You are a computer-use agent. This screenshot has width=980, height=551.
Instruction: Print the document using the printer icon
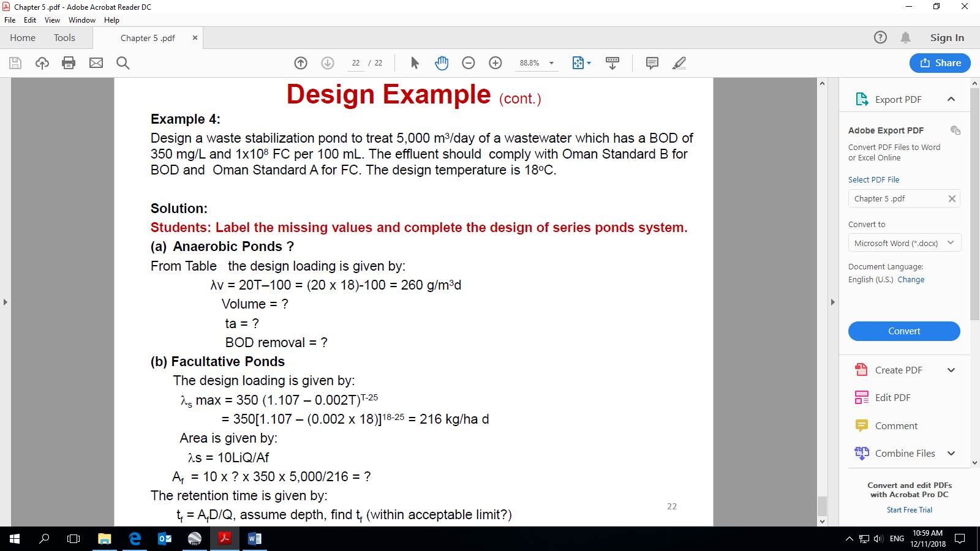(x=69, y=63)
